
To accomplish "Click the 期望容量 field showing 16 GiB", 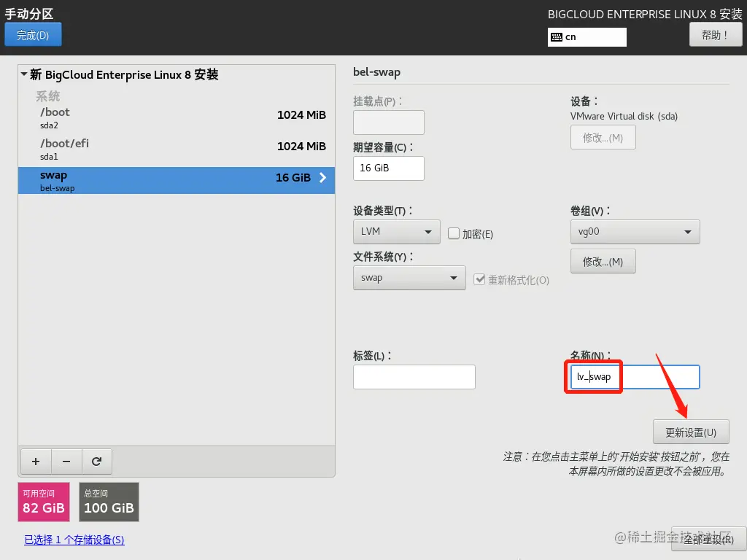I will point(389,168).
